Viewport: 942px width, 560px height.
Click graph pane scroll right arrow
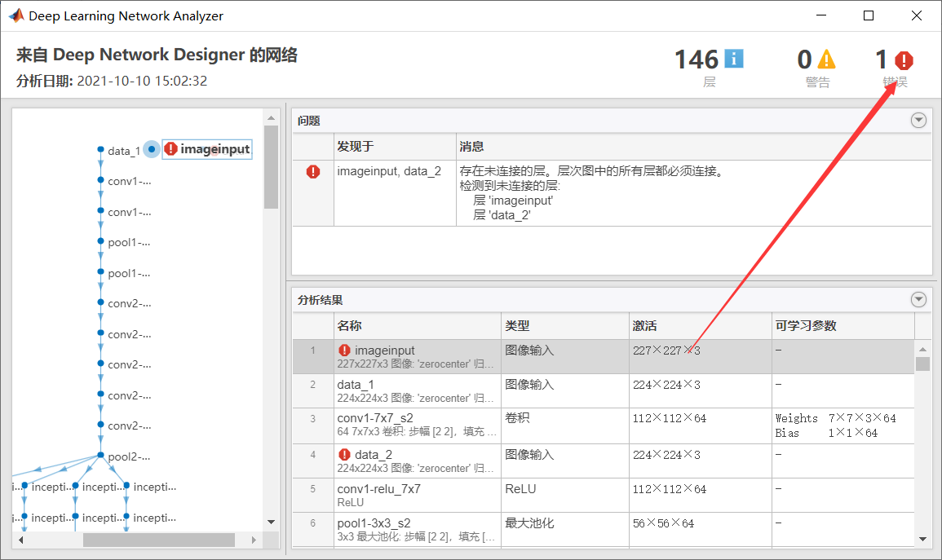click(x=254, y=540)
